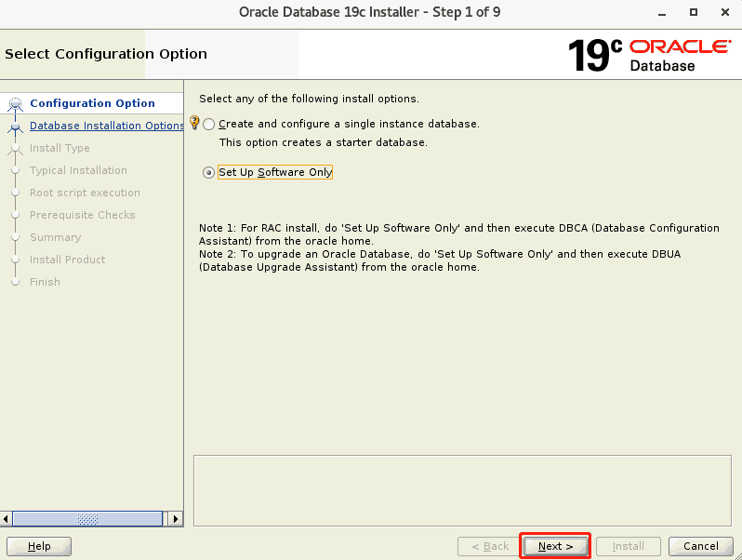Click the yellow lightbulb hint icon
742x560 pixels.
pyautogui.click(x=194, y=122)
